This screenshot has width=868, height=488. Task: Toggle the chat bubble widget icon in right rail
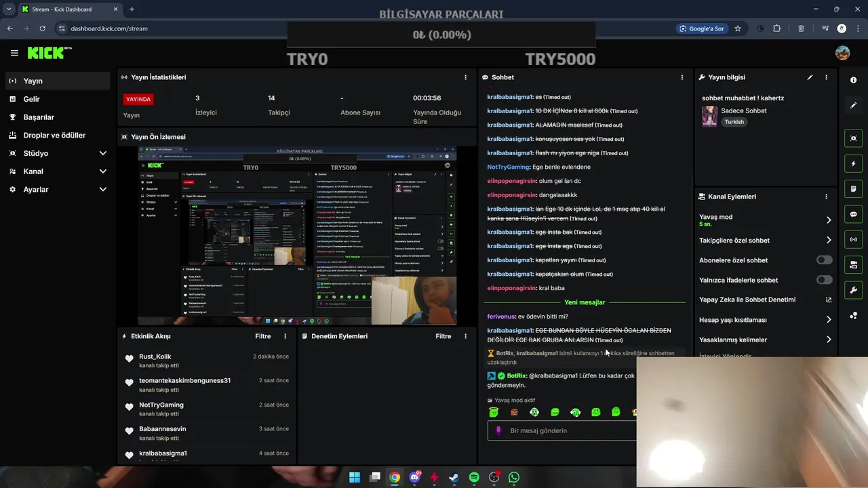pos(853,214)
